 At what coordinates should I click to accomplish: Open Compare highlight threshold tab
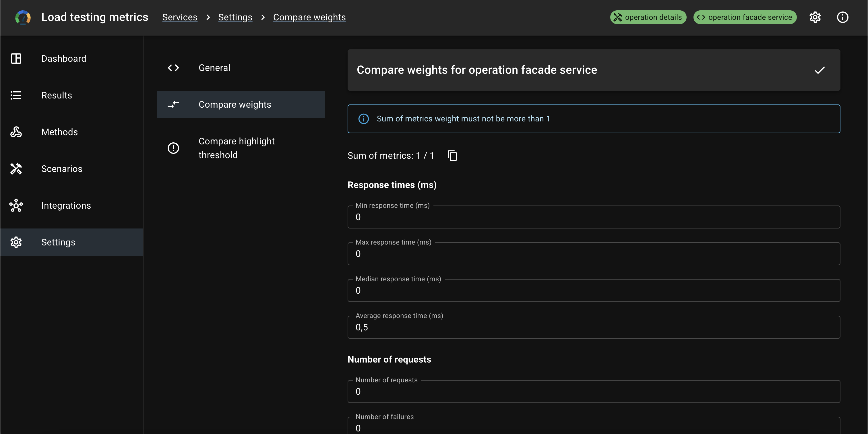[x=241, y=148]
